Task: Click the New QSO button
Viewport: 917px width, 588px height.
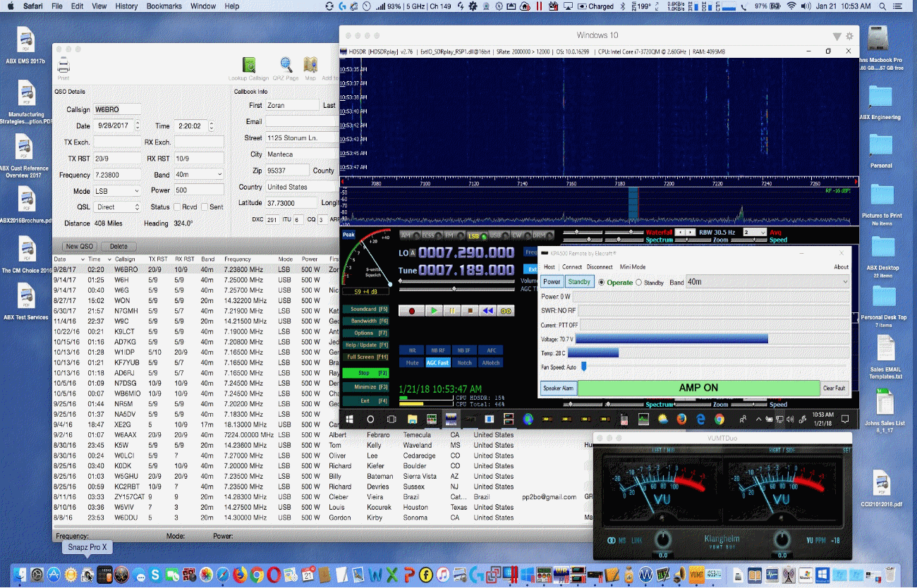Action: point(80,246)
